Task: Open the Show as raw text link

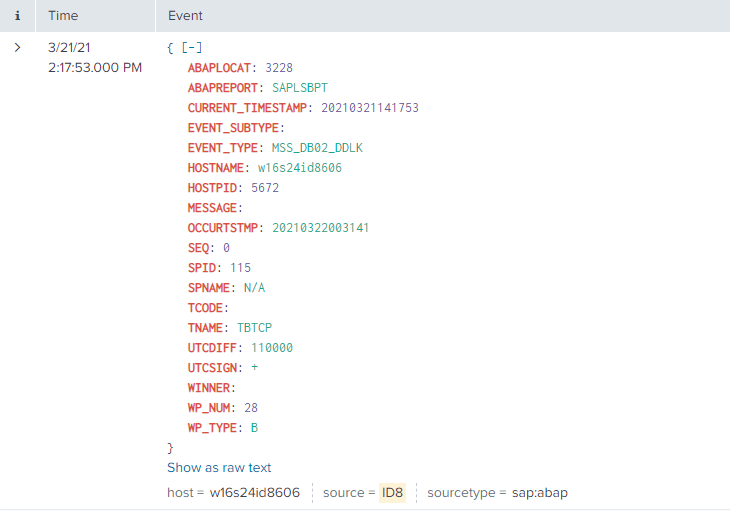Action: [x=219, y=467]
